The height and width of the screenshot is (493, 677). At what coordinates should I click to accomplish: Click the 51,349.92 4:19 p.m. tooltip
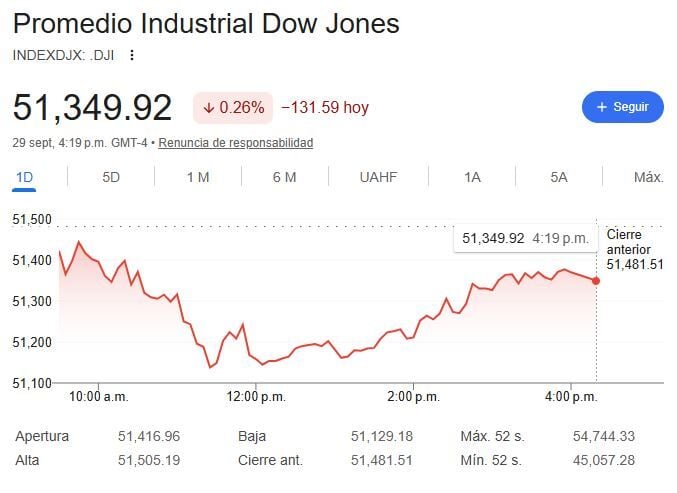[525, 238]
